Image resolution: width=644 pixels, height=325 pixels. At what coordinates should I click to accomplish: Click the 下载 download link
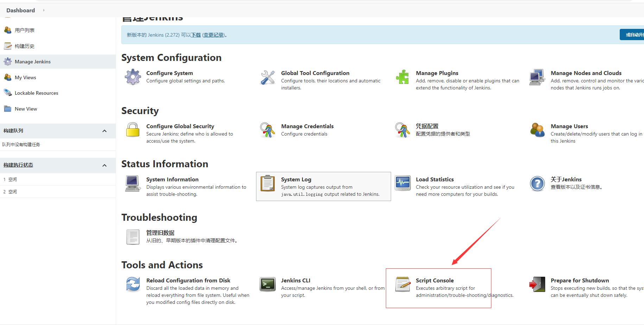[196, 35]
